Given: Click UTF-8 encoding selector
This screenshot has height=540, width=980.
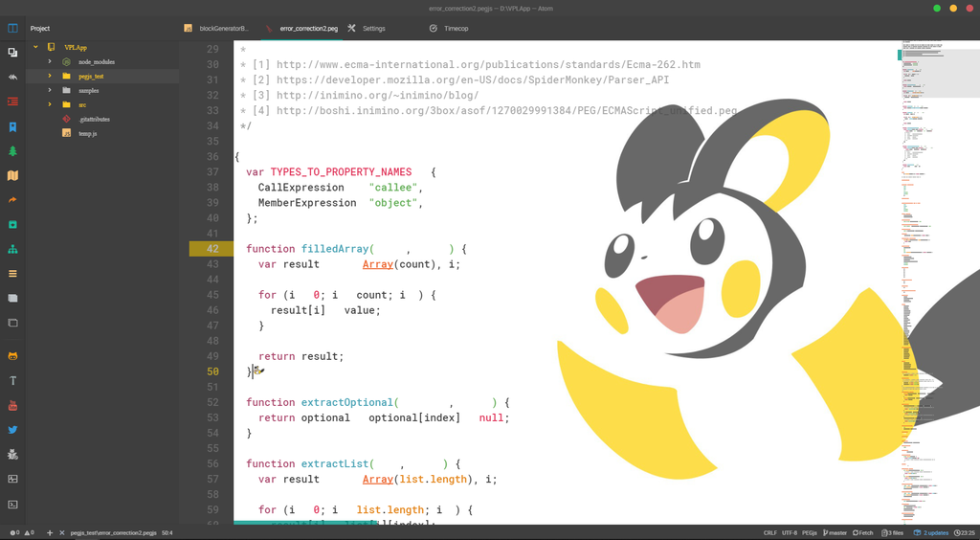Looking at the screenshot, I should coord(790,533).
